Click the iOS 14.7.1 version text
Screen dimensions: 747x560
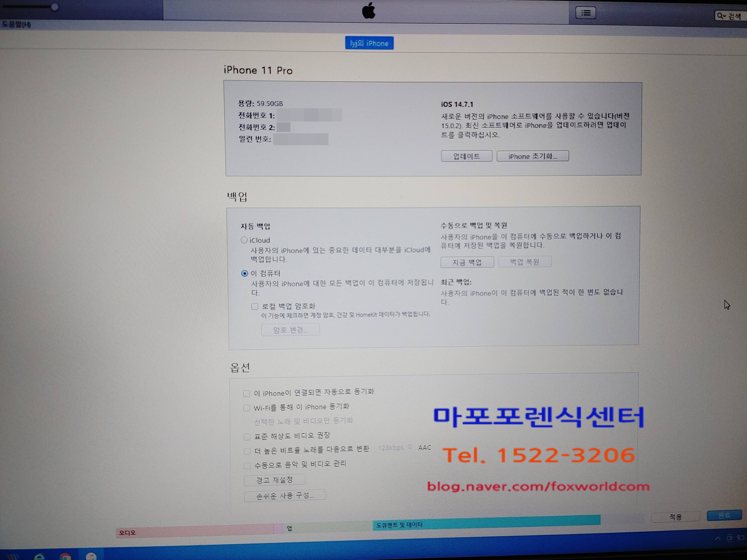pyautogui.click(x=457, y=104)
